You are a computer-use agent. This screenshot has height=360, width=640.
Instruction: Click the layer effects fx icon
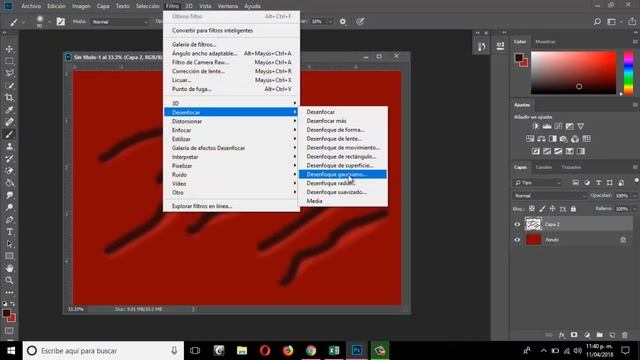[562, 335]
